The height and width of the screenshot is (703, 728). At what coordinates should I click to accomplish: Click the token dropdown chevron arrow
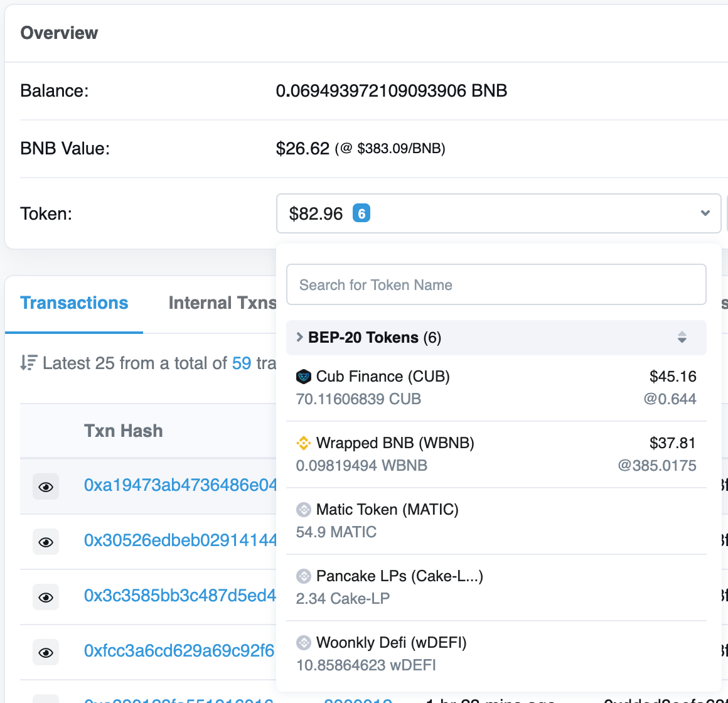click(705, 213)
